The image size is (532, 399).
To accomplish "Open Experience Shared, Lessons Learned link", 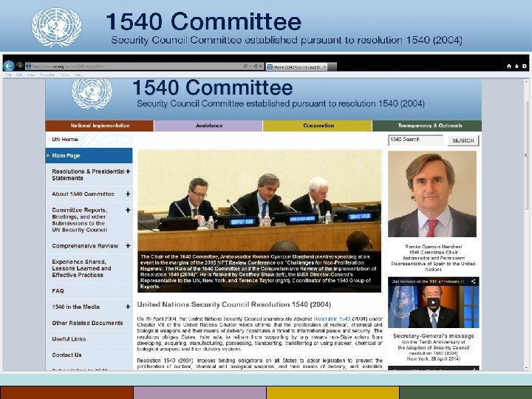I will (81, 268).
